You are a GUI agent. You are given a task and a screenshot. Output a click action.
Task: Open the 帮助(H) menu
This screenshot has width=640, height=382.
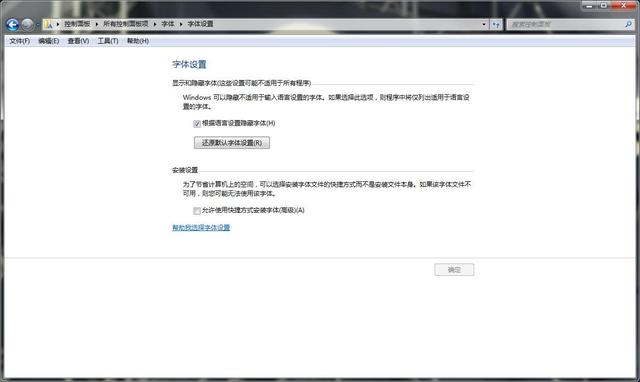(138, 41)
